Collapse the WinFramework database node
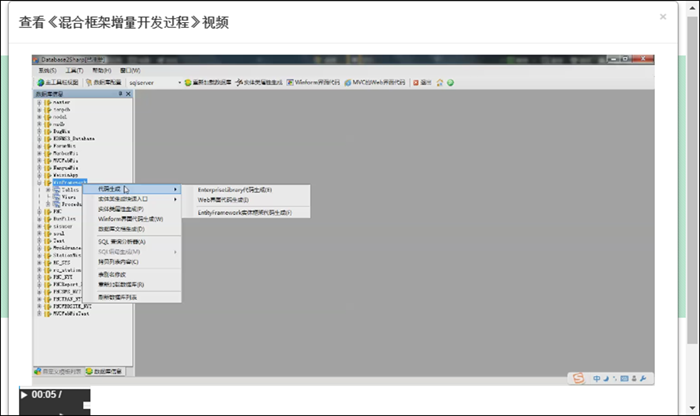Screen dimensions: 700x416 click(x=39, y=183)
